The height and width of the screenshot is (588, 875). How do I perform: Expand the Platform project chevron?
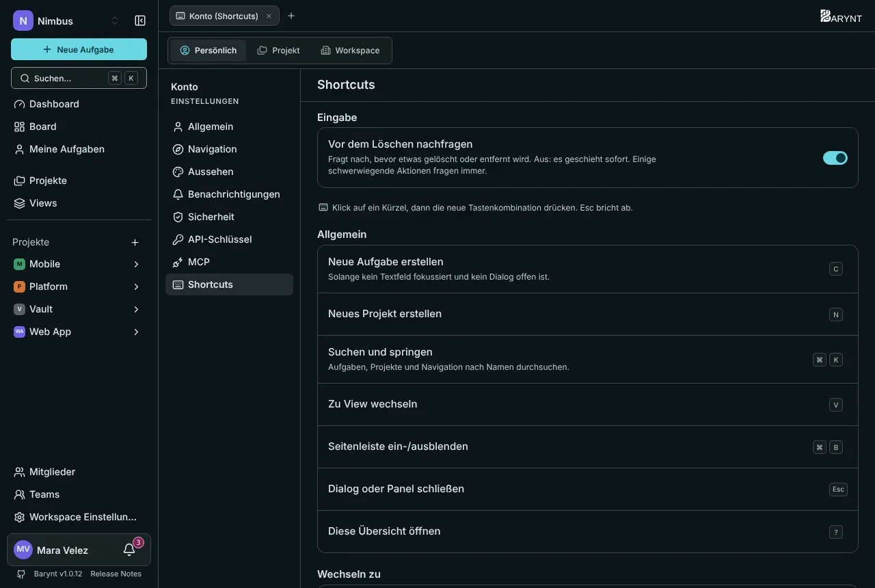point(136,286)
